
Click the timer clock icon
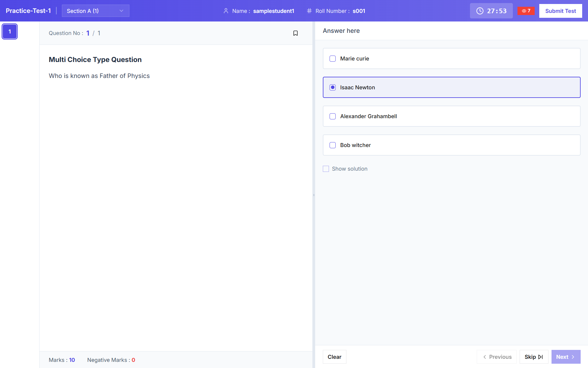(x=480, y=11)
